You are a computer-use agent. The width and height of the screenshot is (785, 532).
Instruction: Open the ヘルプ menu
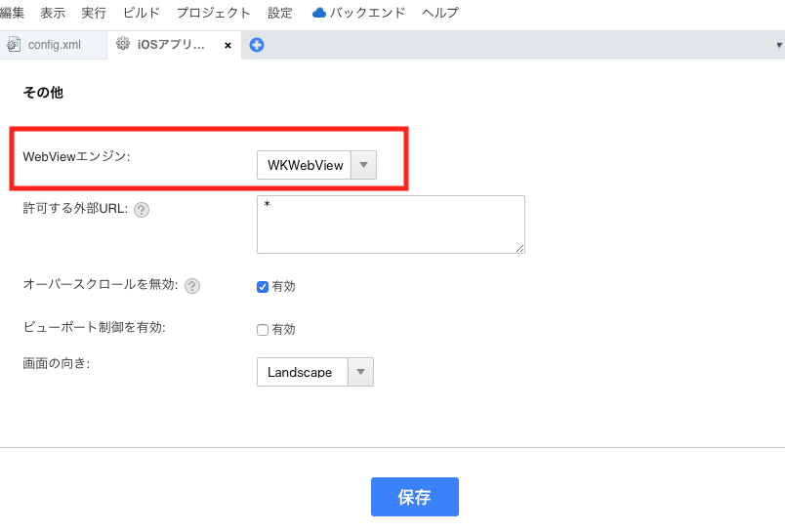click(440, 13)
